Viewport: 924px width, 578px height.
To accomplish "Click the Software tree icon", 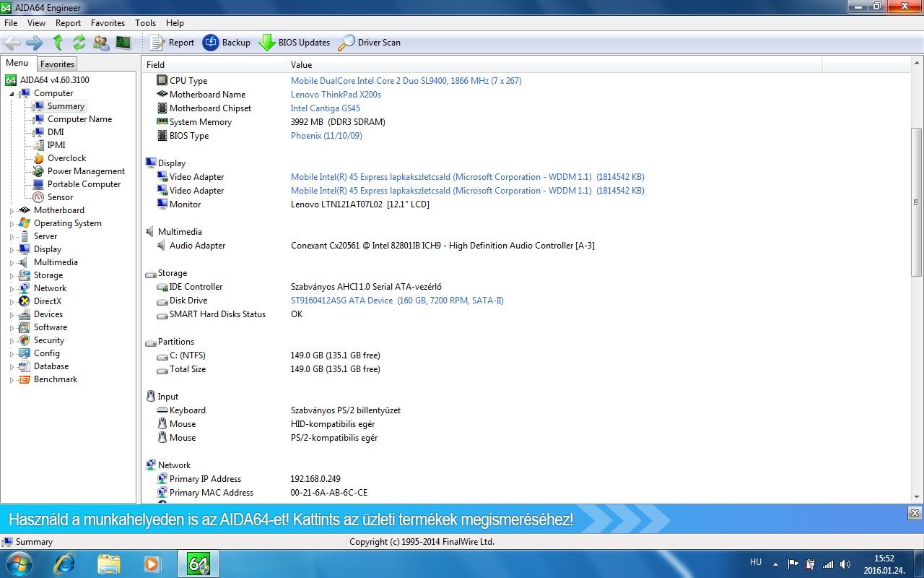I will tap(25, 327).
